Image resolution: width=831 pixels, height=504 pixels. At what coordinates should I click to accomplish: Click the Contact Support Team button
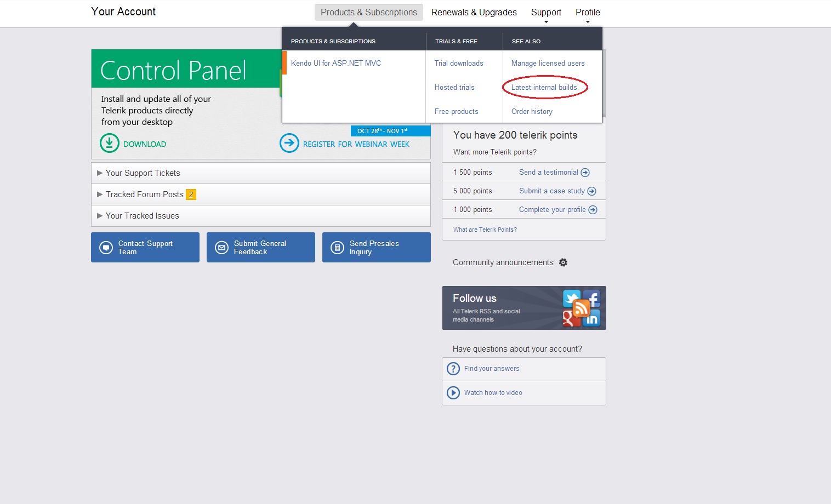click(145, 248)
